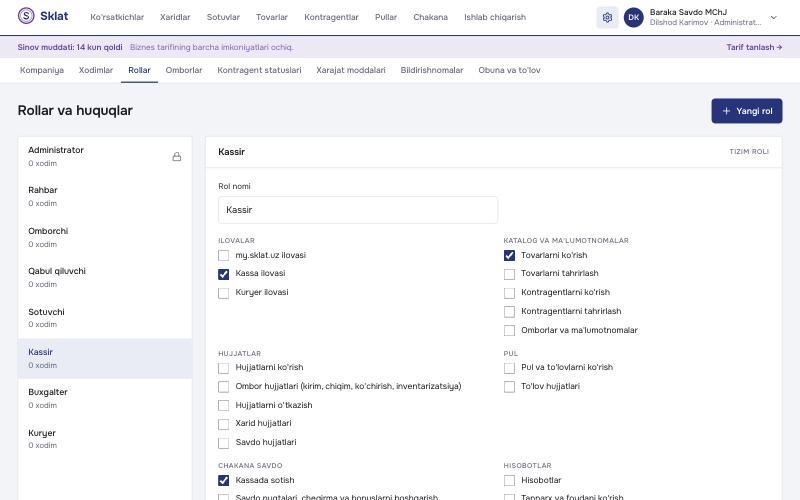Enable Kontragentlarni ko'rish checkbox
This screenshot has height=500, width=800.
(x=509, y=293)
